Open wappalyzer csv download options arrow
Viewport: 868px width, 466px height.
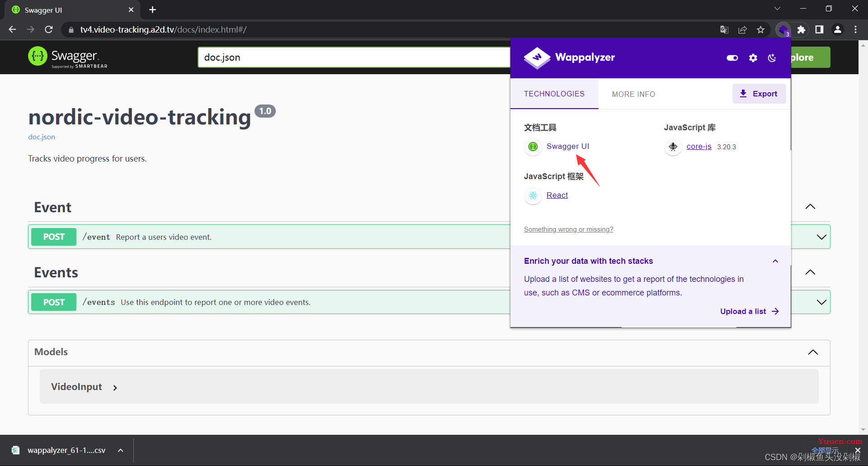(121, 450)
